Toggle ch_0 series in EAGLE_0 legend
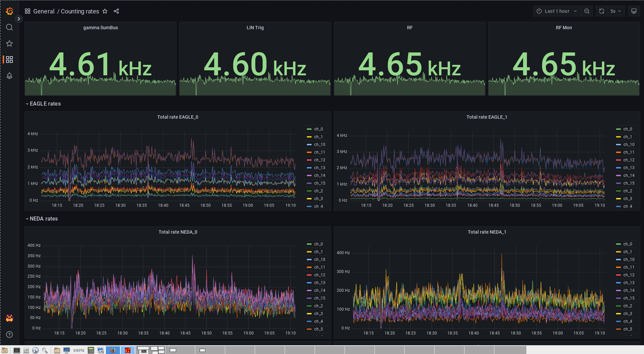 tap(318, 129)
